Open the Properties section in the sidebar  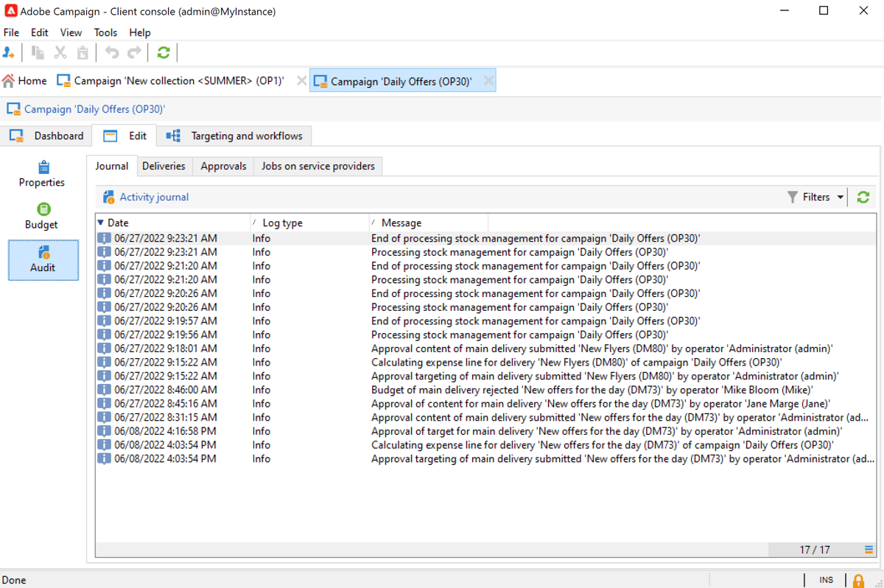pos(42,175)
